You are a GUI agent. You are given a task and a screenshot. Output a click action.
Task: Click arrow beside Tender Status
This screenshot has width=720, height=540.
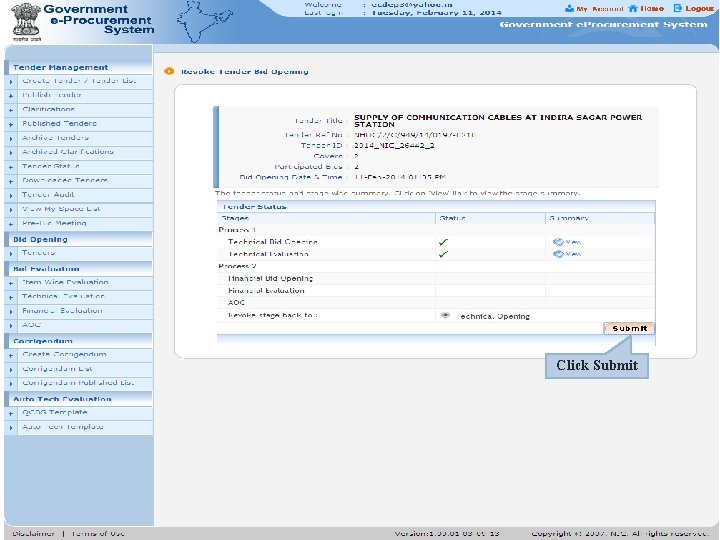coord(11,167)
